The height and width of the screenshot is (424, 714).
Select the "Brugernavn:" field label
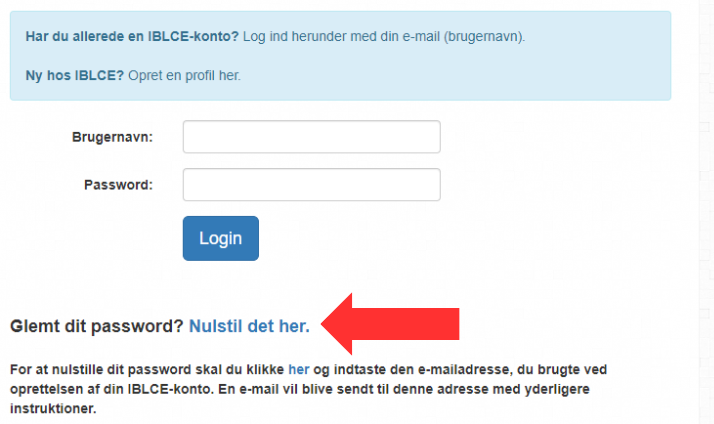(112, 137)
